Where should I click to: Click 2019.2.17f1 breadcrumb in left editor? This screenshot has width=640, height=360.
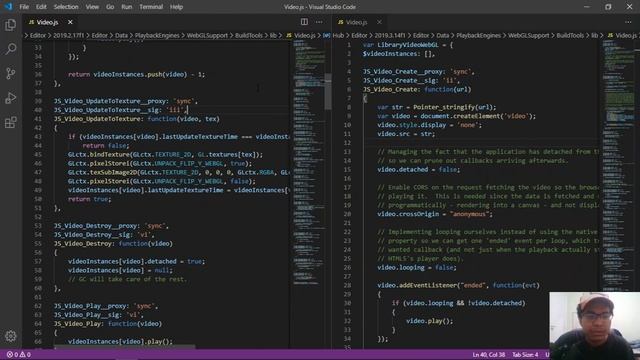68,36
